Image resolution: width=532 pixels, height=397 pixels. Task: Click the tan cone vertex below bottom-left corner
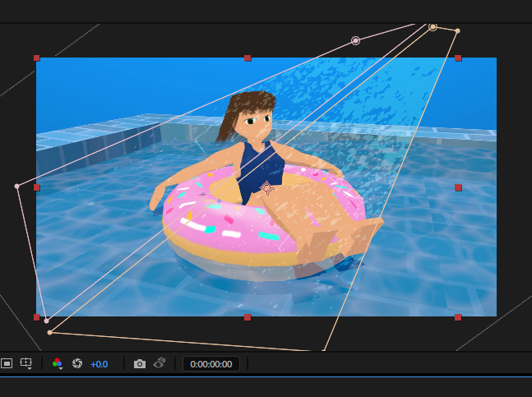click(x=49, y=333)
